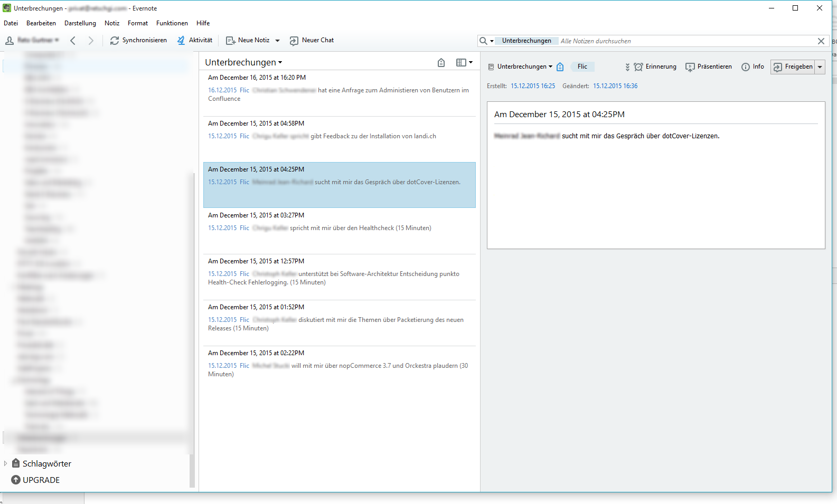Open the Notiz menu
Screen dimensions: 837x504
[x=112, y=23]
